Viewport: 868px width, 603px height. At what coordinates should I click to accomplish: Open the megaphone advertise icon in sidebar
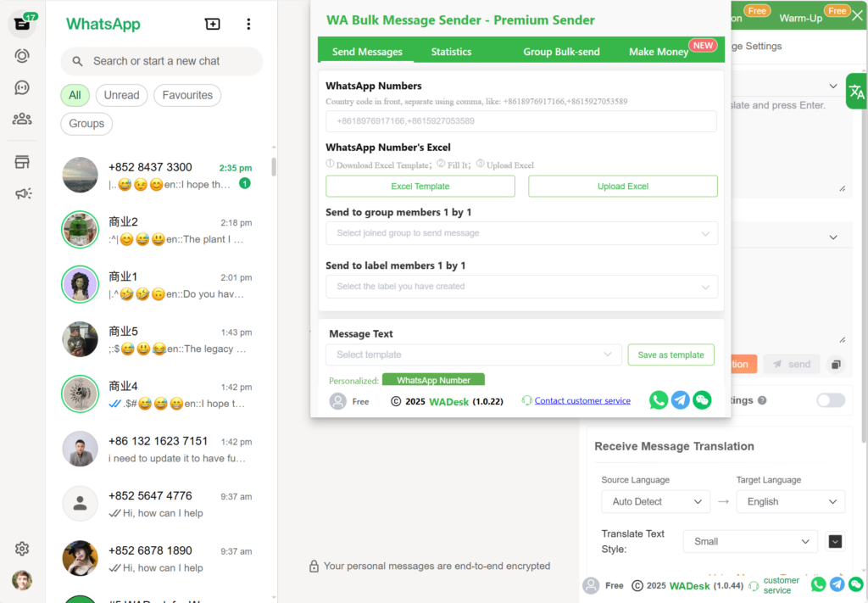click(x=23, y=193)
